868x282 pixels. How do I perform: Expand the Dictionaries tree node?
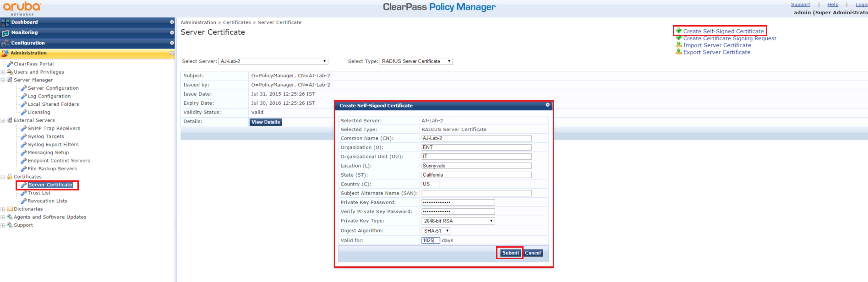click(x=3, y=209)
